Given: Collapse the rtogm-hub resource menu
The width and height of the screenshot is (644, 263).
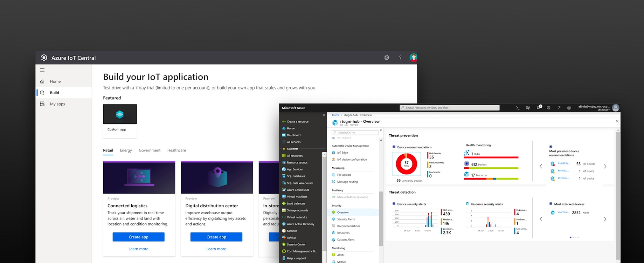Looking at the screenshot, I should tap(381, 130).
